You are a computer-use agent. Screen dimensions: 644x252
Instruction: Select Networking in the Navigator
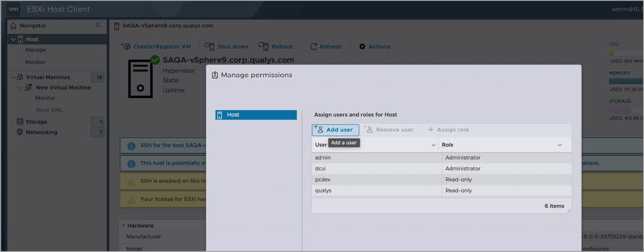[42, 132]
